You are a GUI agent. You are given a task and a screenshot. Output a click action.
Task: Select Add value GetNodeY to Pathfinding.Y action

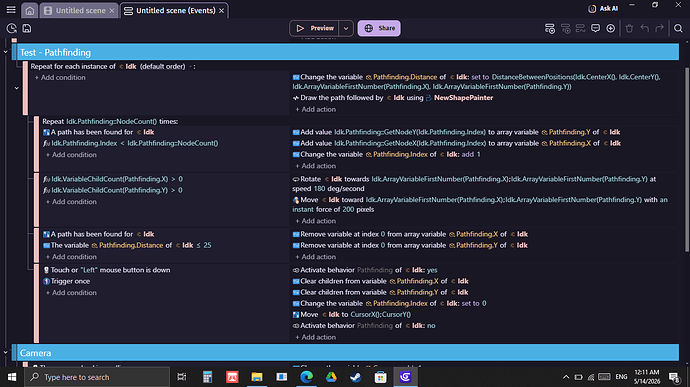pos(456,132)
